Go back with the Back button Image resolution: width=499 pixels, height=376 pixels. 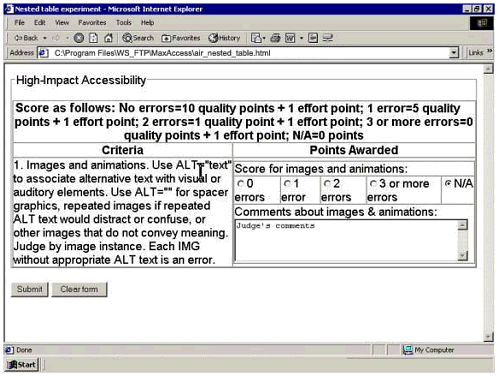pyautogui.click(x=26, y=38)
